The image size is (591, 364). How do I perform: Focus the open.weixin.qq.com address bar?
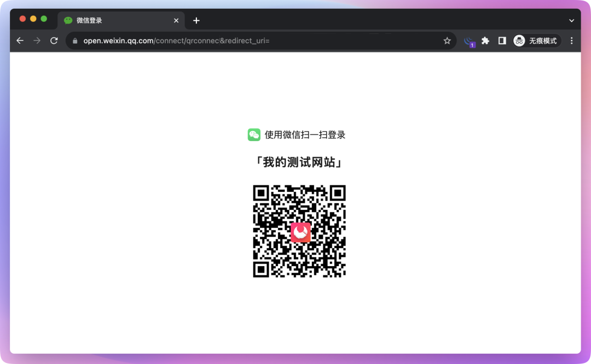(261, 40)
